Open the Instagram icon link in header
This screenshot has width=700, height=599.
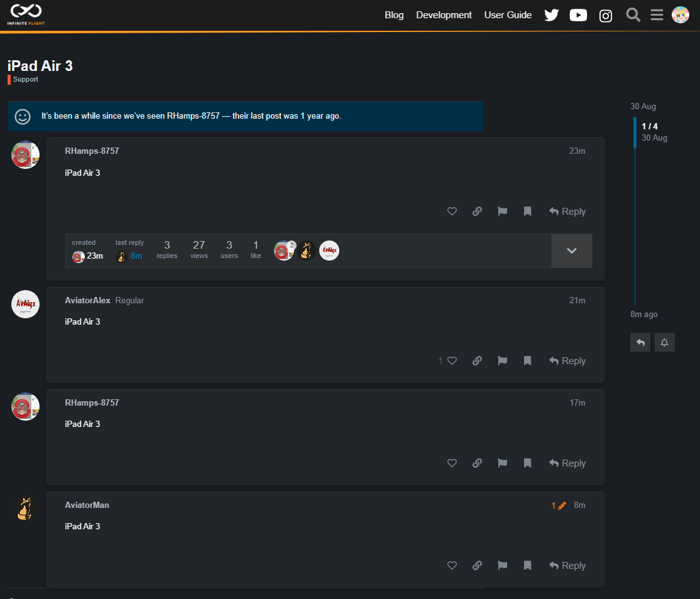click(606, 16)
